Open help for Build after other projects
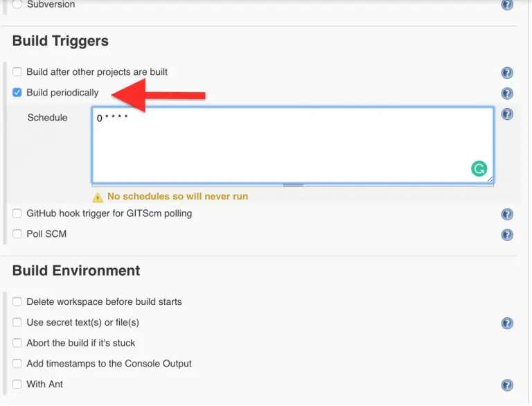This screenshot has height=406, width=532. [x=507, y=73]
